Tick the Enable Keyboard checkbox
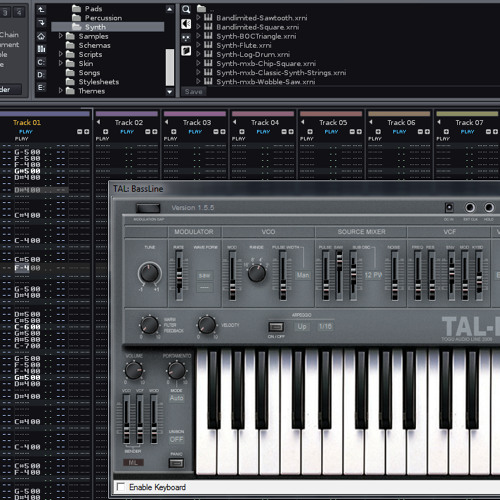 [121, 487]
